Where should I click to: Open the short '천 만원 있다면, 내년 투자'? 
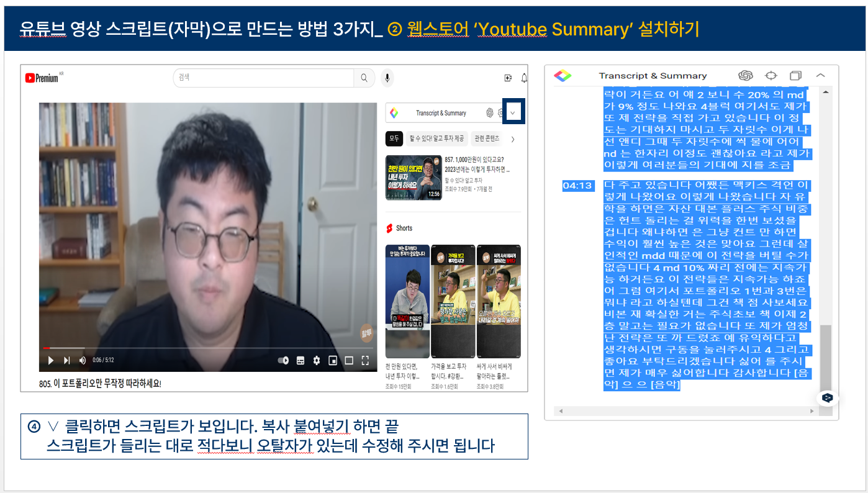[407, 301]
